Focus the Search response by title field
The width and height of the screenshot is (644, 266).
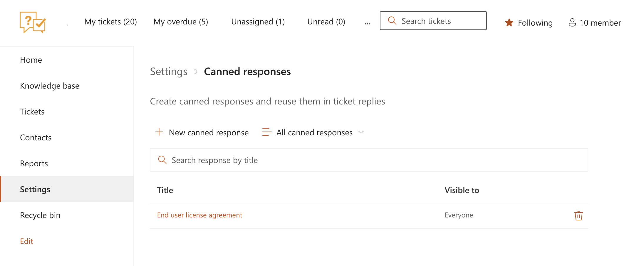pos(369,160)
